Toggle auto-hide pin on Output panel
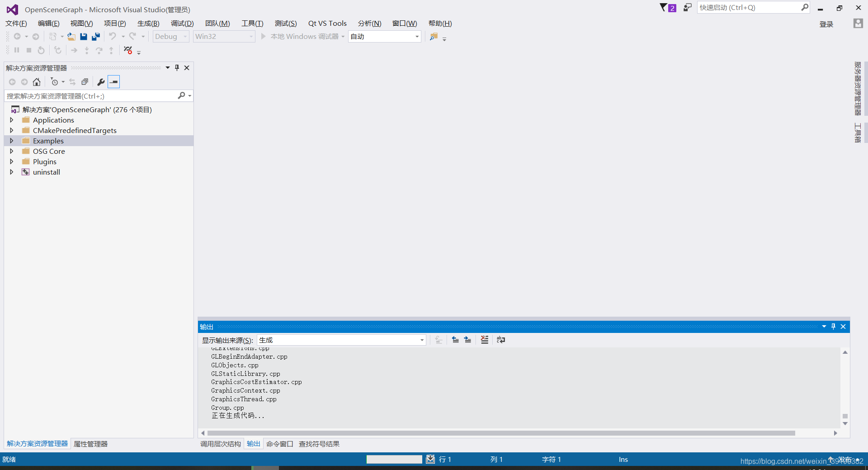The width and height of the screenshot is (868, 470). point(834,327)
